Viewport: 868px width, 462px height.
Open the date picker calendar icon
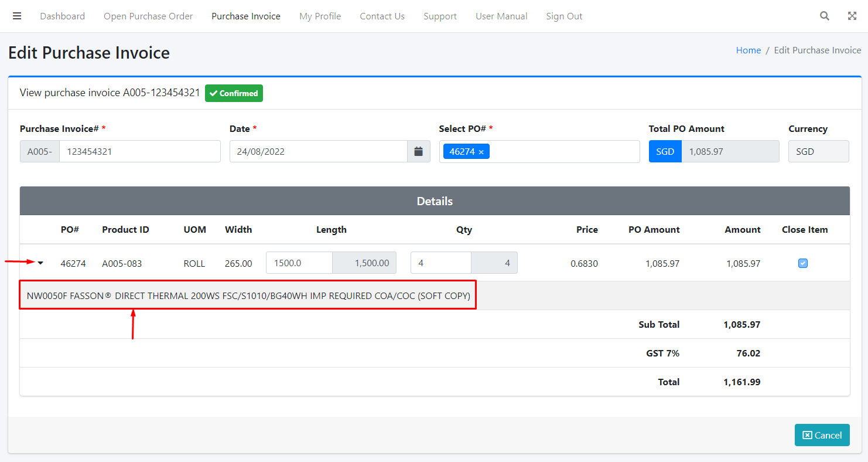click(x=418, y=151)
